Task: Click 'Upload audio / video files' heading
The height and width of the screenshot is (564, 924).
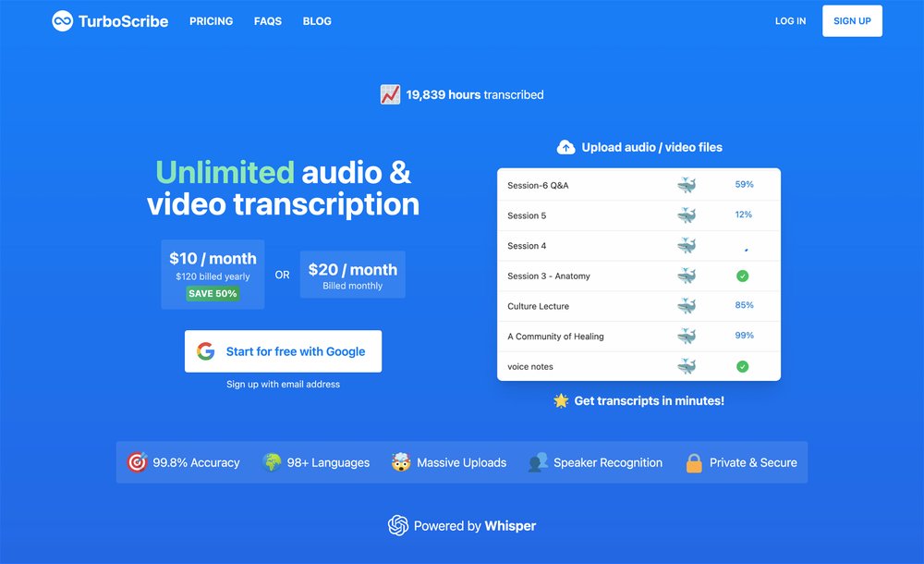Action: pyautogui.click(x=651, y=148)
